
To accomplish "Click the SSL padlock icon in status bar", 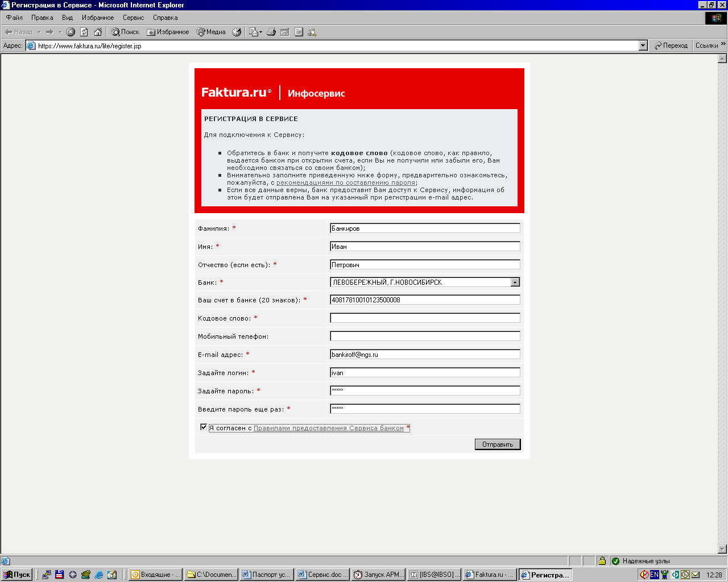I will click(x=602, y=561).
